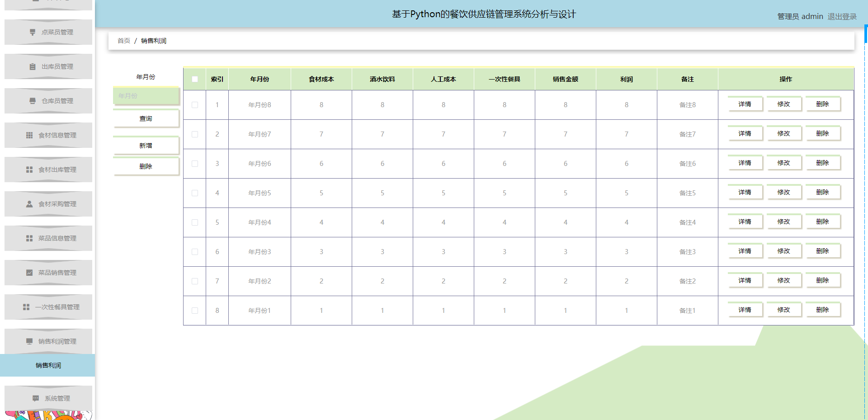Click the 系统管理 chat icon
This screenshot has height=420, width=868.
(x=36, y=398)
